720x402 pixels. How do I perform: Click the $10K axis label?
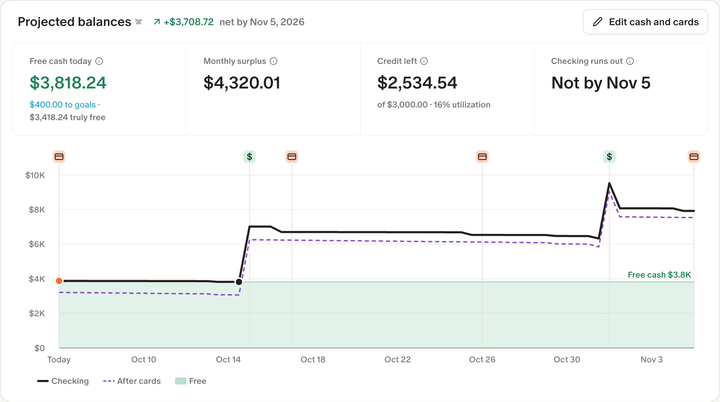tap(35, 175)
